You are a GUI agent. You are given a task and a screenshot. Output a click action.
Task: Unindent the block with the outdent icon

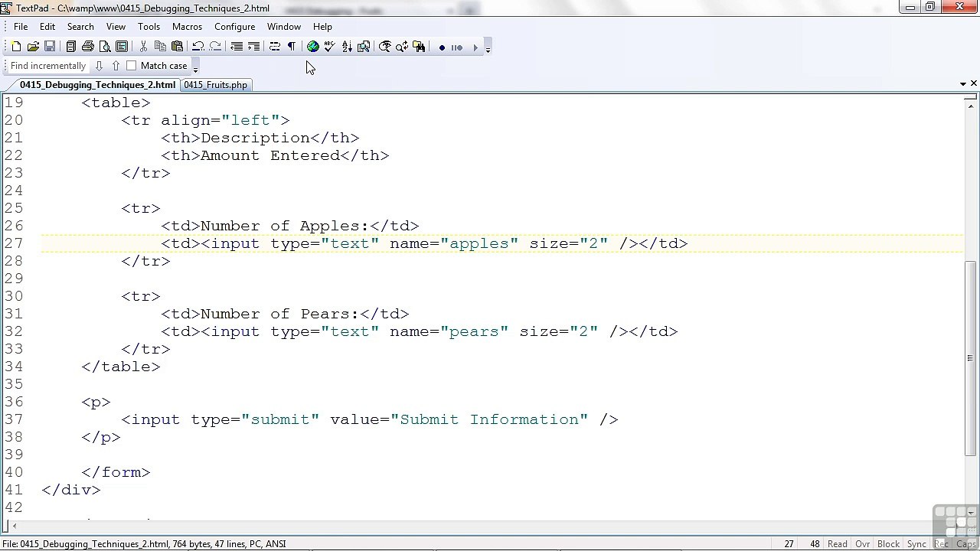coord(237,47)
